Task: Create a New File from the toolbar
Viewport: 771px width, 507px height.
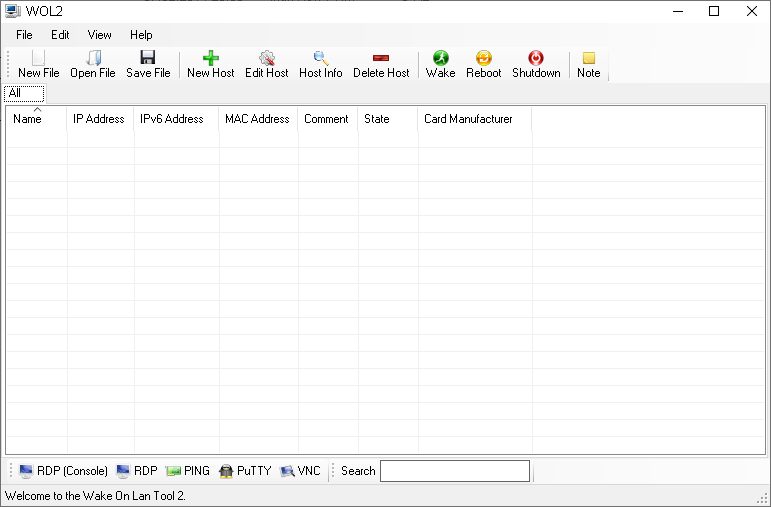Action: (x=39, y=59)
